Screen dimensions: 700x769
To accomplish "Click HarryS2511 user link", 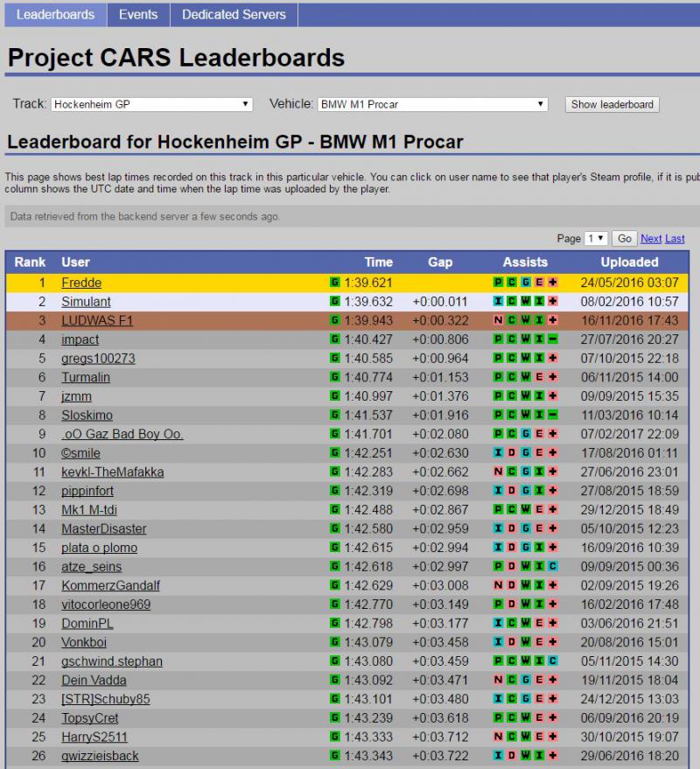I will (94, 738).
